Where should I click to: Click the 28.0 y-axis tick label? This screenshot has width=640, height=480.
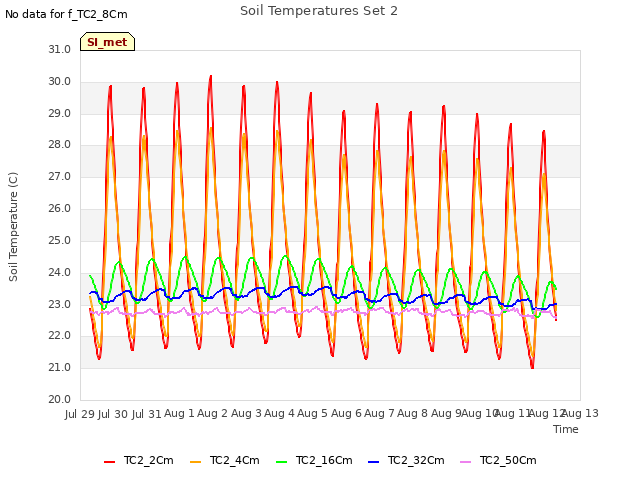tap(60, 144)
